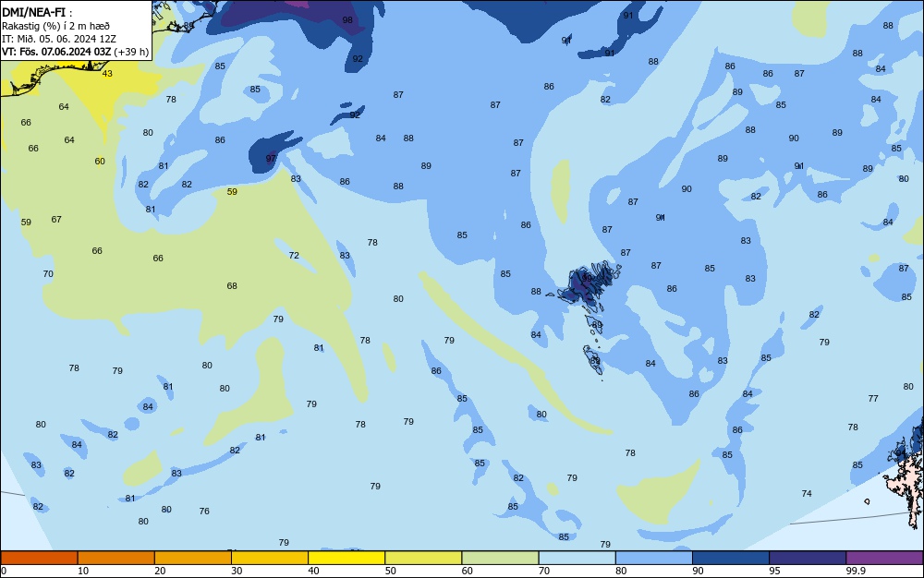Click the legend tick label '50'
The width and height of the screenshot is (924, 578).
pos(390,571)
